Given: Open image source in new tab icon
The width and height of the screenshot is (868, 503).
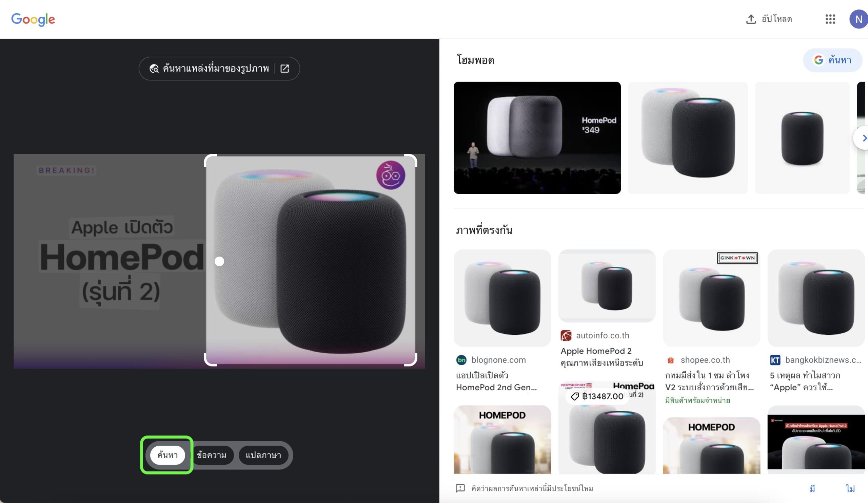Looking at the screenshot, I should pyautogui.click(x=284, y=69).
